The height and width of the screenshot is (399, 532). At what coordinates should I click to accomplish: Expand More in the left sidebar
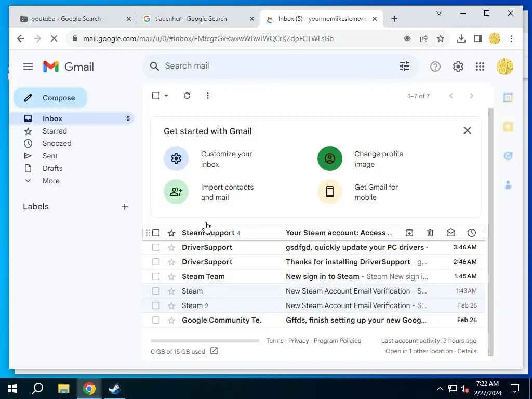coord(50,181)
